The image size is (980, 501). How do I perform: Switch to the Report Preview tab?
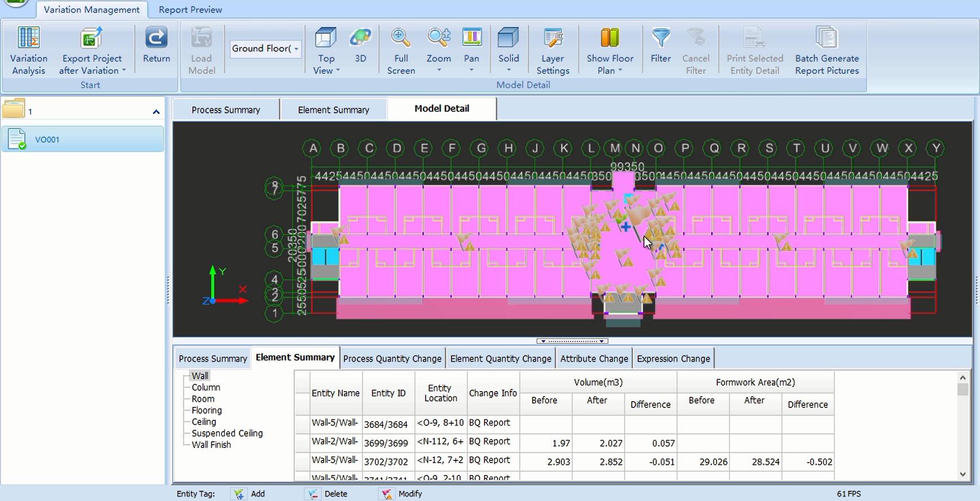(x=190, y=10)
